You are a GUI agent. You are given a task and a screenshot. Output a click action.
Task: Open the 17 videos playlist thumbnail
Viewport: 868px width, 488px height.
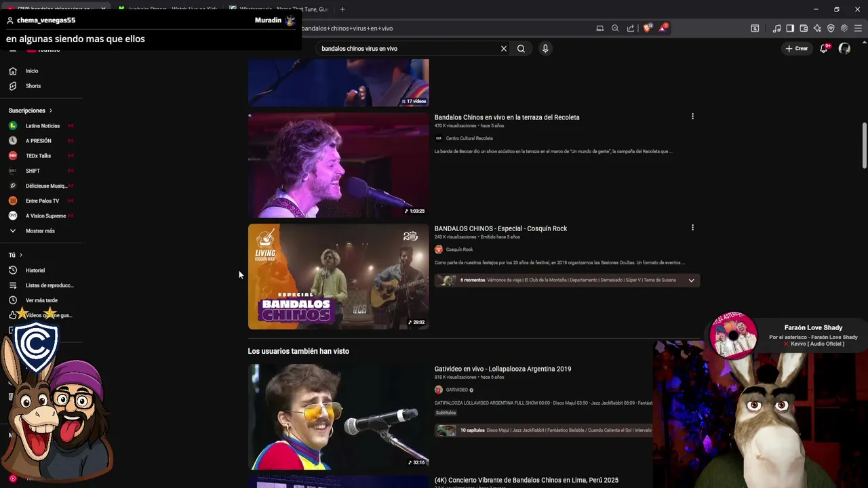(338, 83)
